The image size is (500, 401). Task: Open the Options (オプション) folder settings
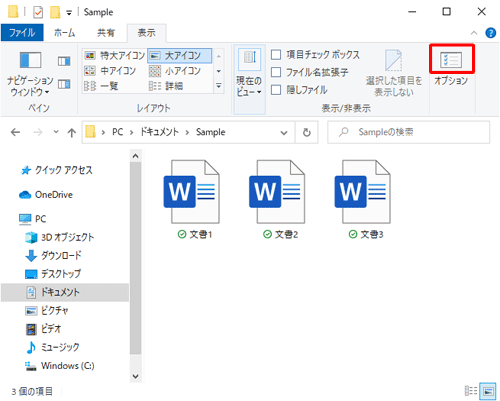click(x=451, y=66)
